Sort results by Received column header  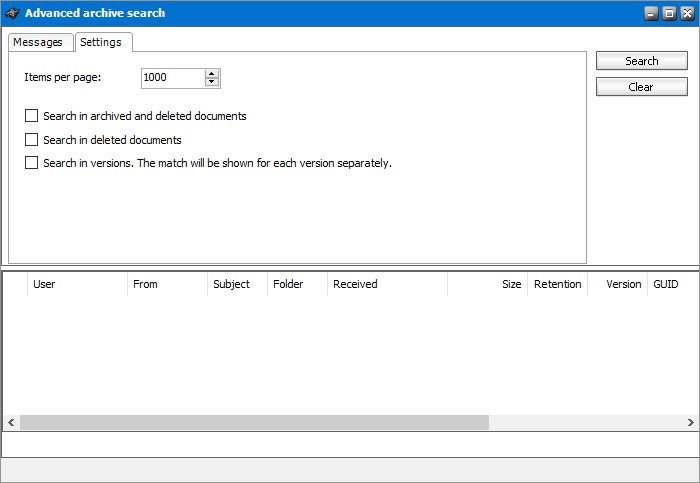click(387, 284)
